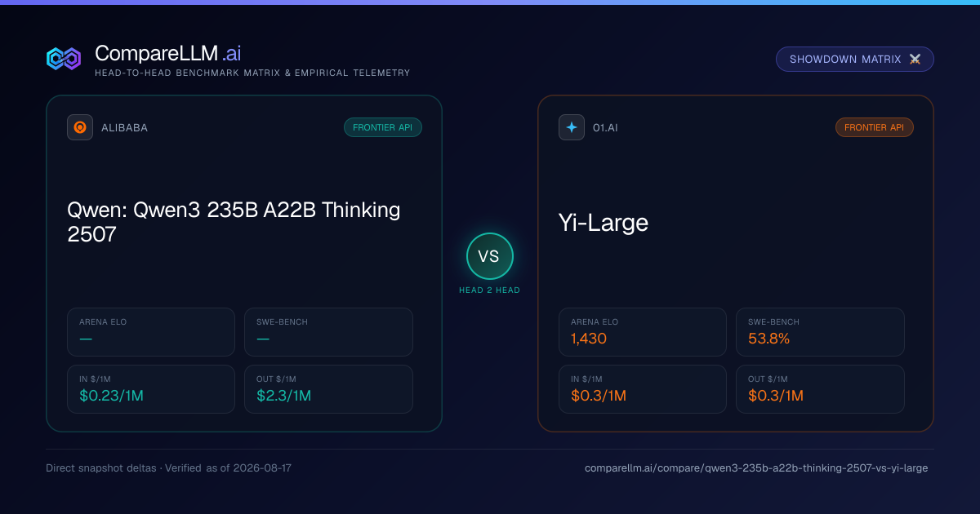Click the crossed swords icon in Showdown Matrix

coord(915,60)
